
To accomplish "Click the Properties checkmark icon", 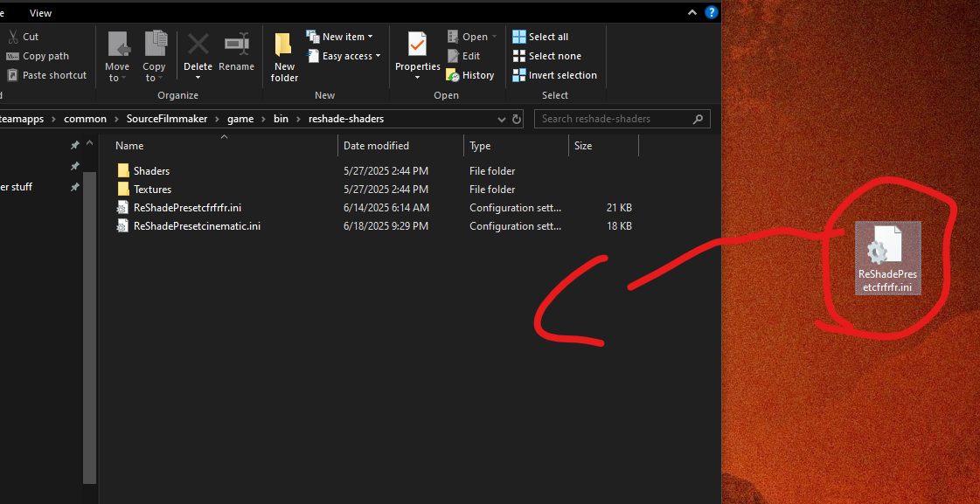I will point(418,45).
